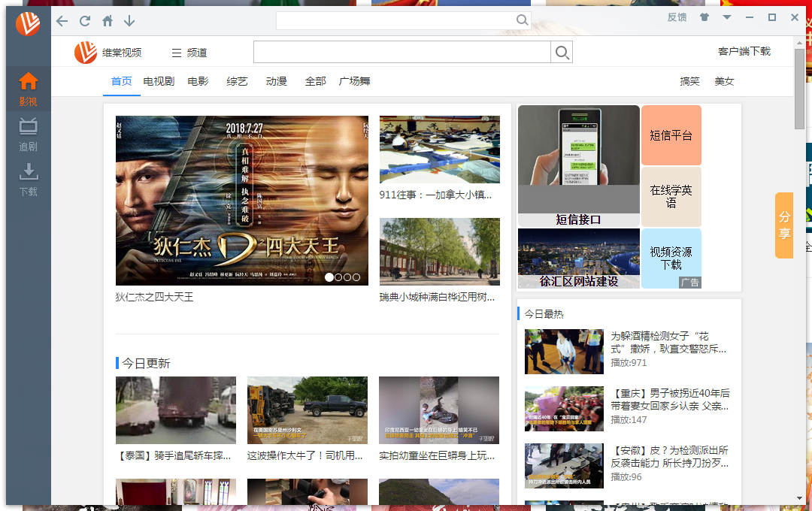
Task: Switch to the 广场舞 tab
Action: click(354, 81)
